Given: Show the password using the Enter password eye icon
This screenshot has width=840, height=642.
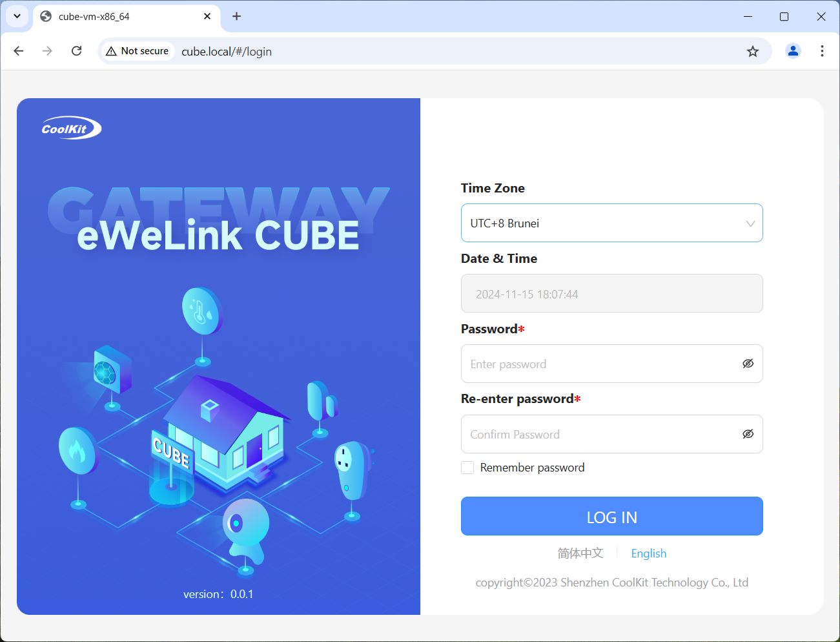Looking at the screenshot, I should coord(748,364).
